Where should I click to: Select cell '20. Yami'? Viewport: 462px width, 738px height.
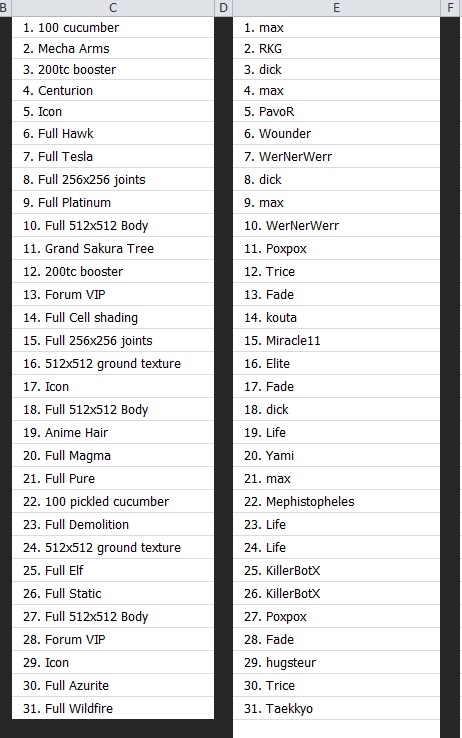pos(336,456)
